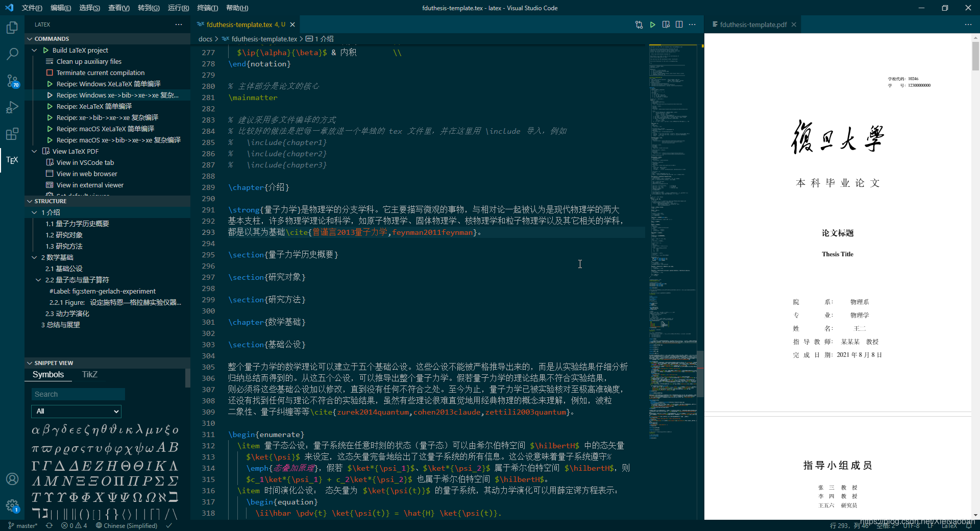Click the symbols Search input field
Viewport: 980px width, 531px height.
[x=78, y=394]
